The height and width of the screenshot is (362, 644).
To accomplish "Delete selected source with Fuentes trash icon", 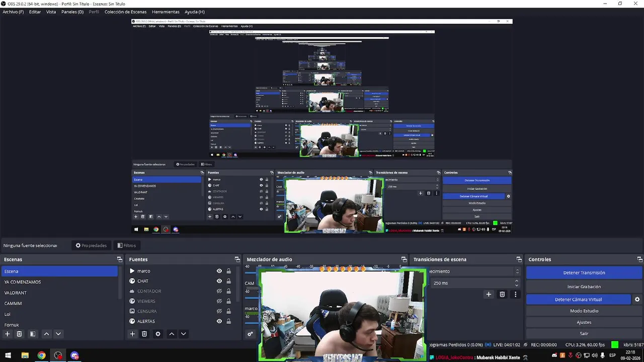I will [x=144, y=334].
